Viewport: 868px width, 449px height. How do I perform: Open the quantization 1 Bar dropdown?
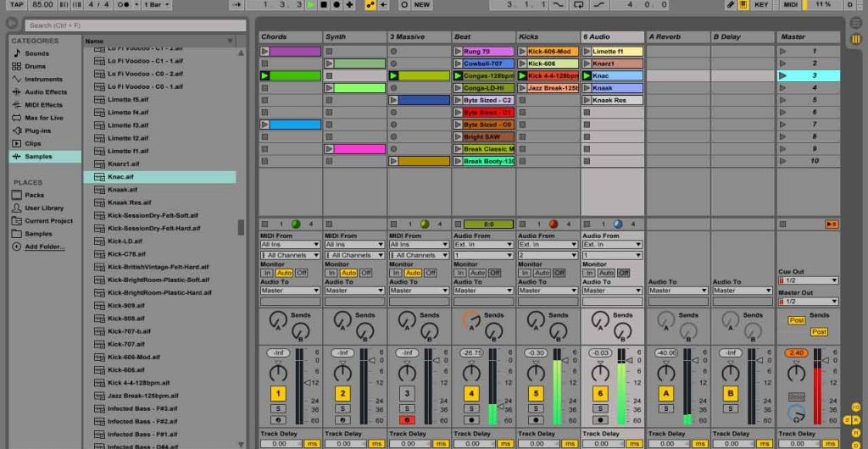(157, 4)
